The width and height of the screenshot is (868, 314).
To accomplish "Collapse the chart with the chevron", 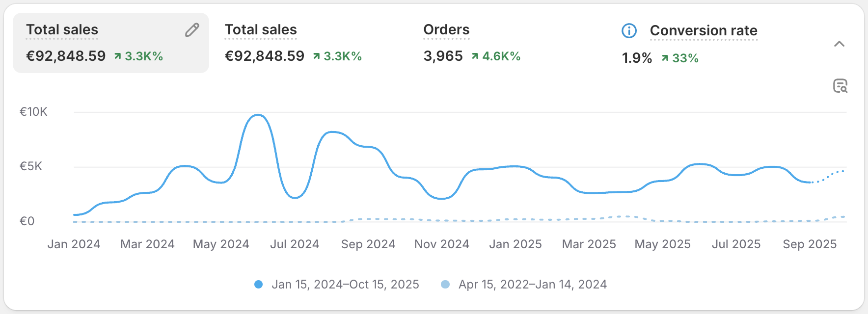I will click(839, 44).
